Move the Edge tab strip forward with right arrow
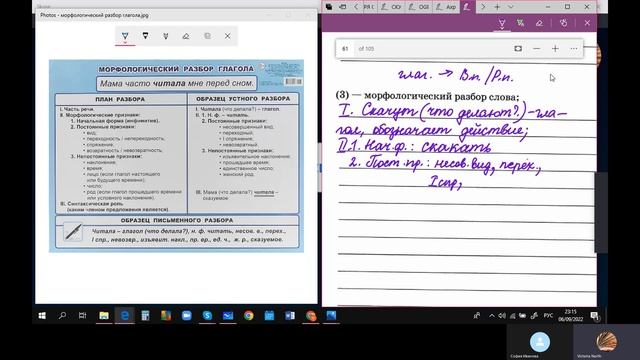Screen dimensions: 640x360 pos(483,7)
